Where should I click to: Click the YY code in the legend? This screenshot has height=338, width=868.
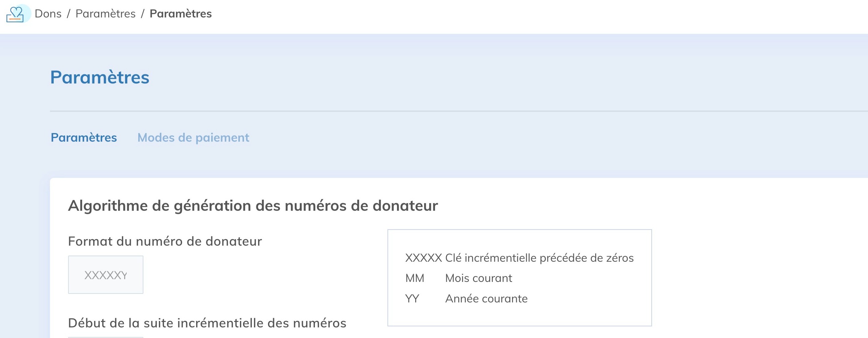click(x=412, y=299)
